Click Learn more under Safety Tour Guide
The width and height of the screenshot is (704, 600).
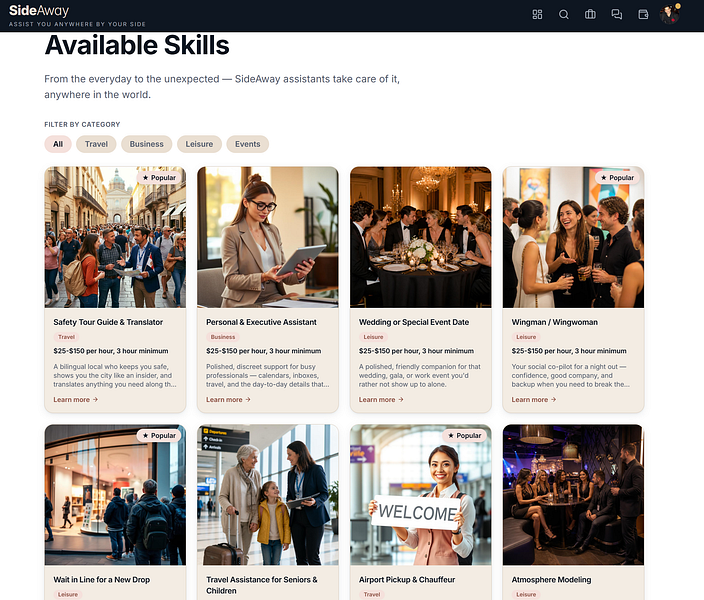[75, 399]
